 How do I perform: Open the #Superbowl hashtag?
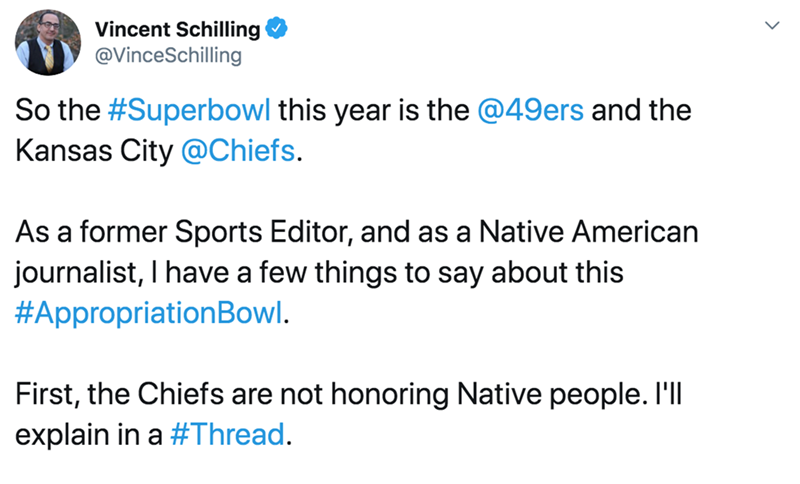(188, 109)
